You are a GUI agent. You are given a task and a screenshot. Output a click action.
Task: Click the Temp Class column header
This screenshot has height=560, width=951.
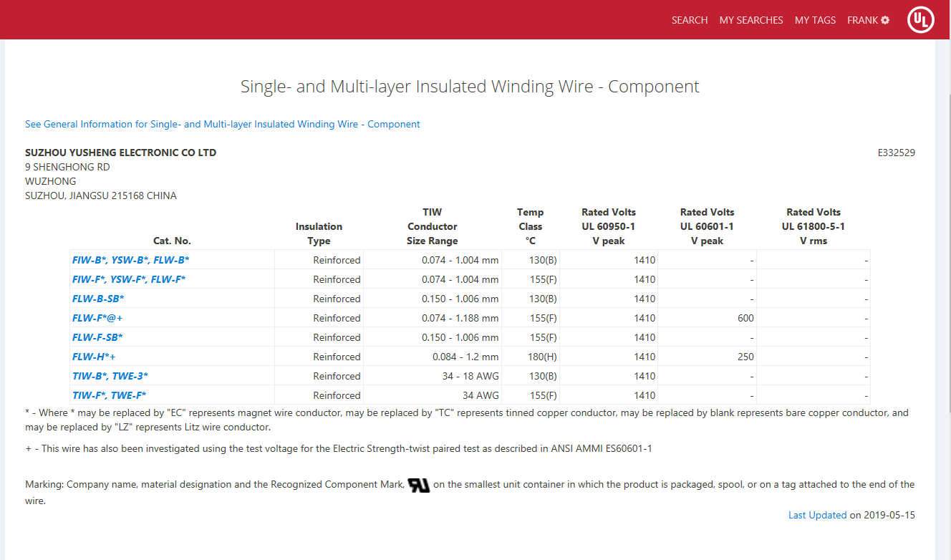click(530, 226)
